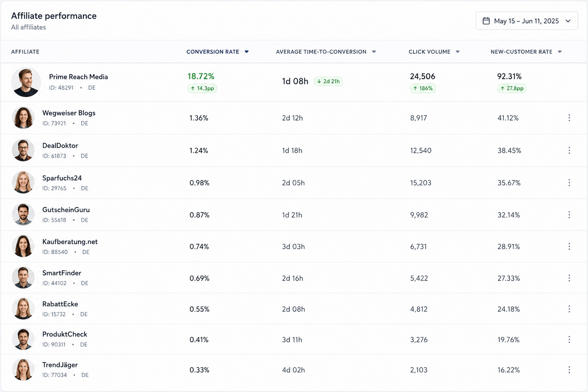
Task: Click the 14.3pp conversion rate increase badge
Action: pyautogui.click(x=202, y=88)
